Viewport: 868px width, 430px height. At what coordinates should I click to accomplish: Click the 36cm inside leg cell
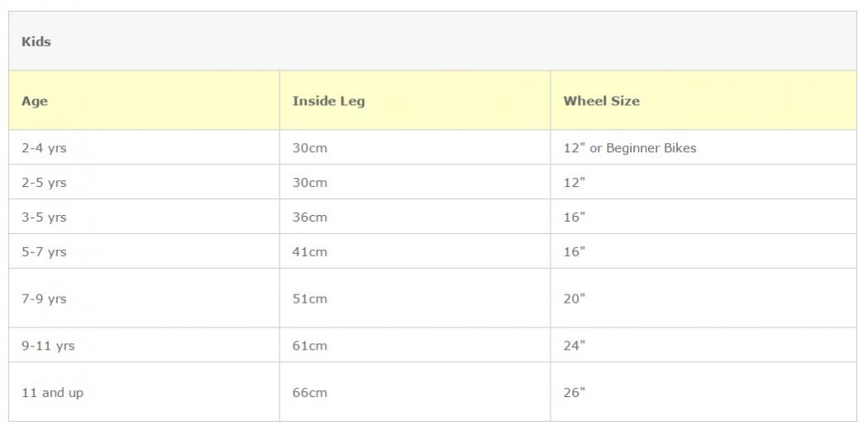310,217
